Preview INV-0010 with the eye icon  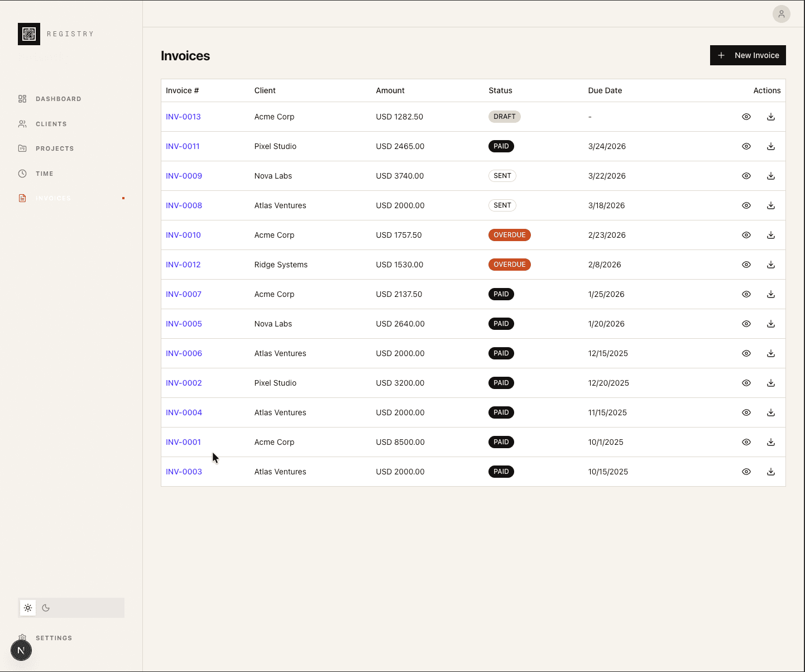coord(746,234)
